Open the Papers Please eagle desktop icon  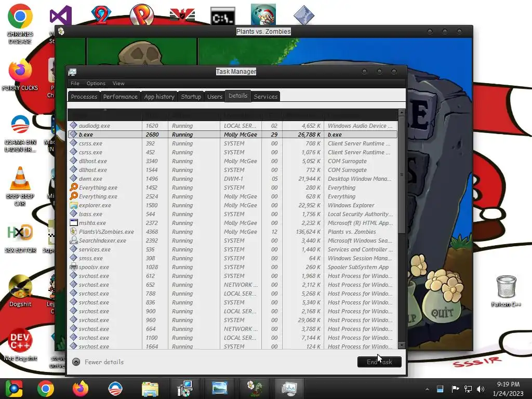tap(182, 16)
